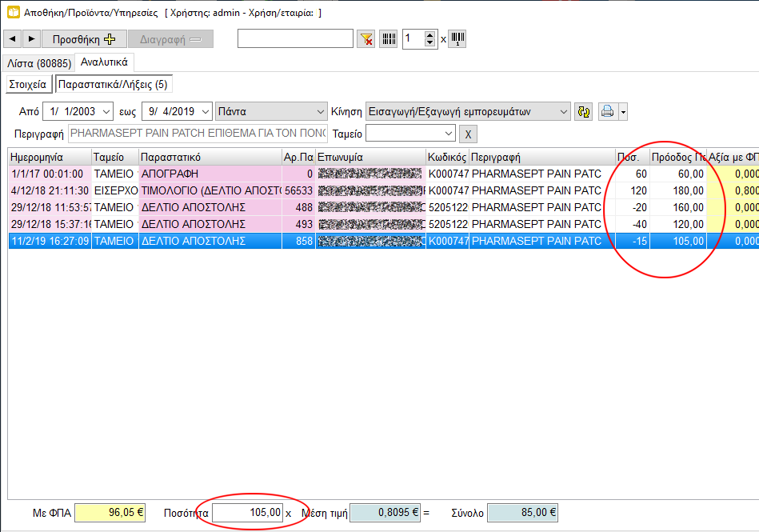The image size is (759, 532).
Task: Select ΔΕΛΤΙΟ ΑΠΟΣΤΟΛΗΣ row numbered 493
Action: pos(383,224)
